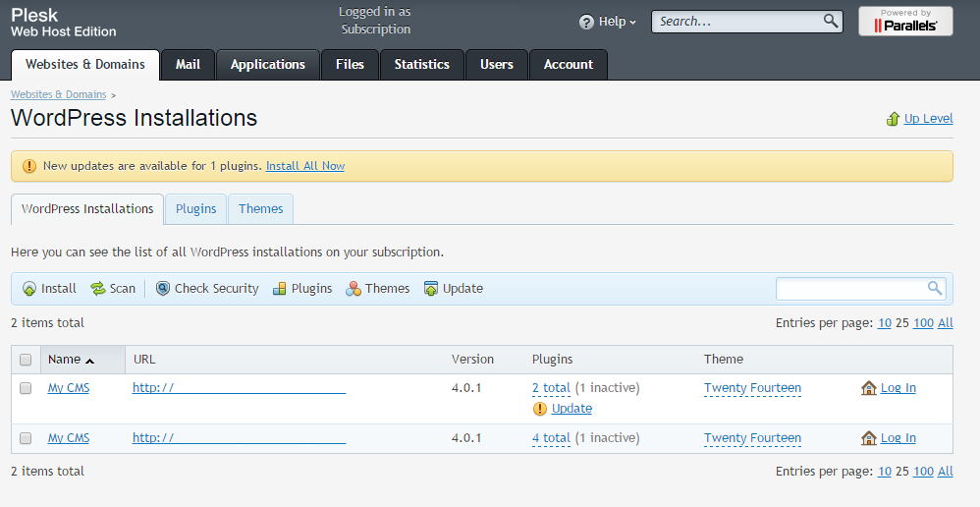Viewport: 980px width, 507px height.
Task: Select the WordPress Installations sub-tab
Action: point(87,209)
